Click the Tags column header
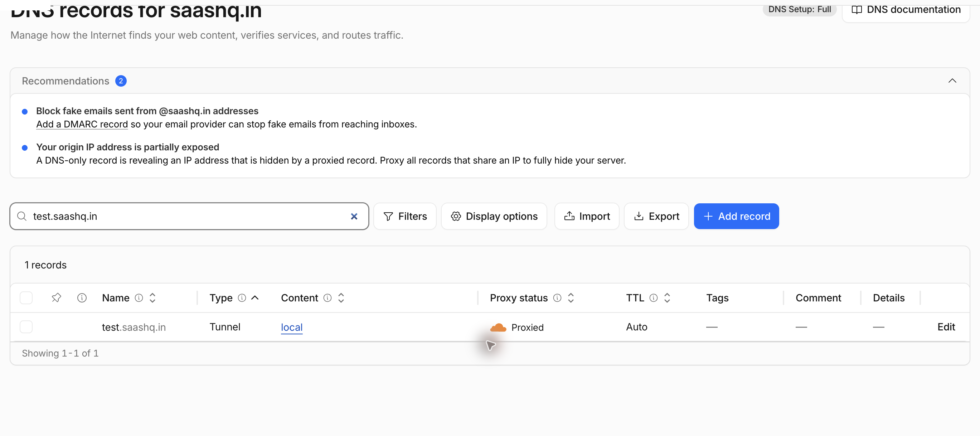Viewport: 980px width, 436px height. 717,297
